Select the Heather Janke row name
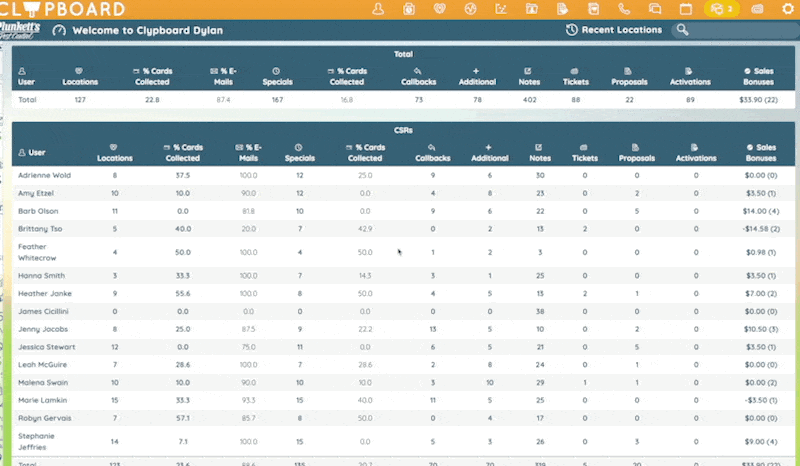This screenshot has width=800, height=466. pyautogui.click(x=45, y=293)
